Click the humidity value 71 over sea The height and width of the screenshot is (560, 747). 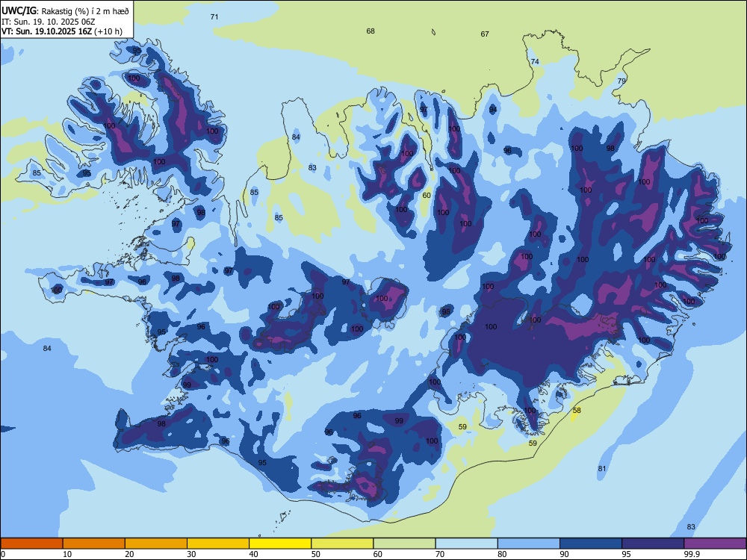coord(214,16)
